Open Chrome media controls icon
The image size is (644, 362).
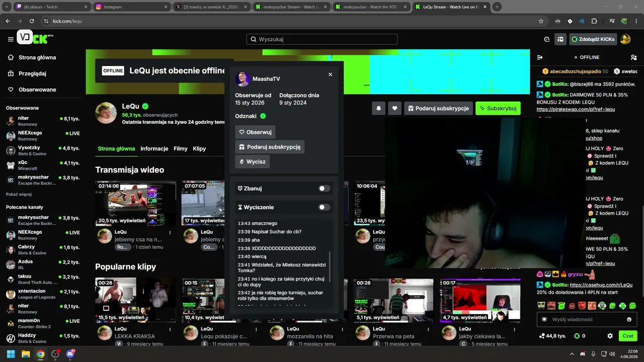tap(612, 21)
